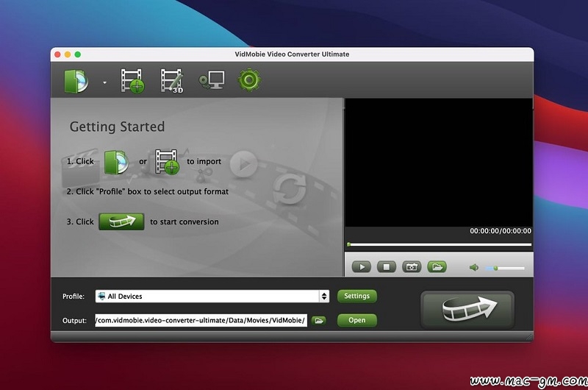Screen dimensions: 588x390
Task: Click the Add Video filmstrip toolbar icon
Action: point(132,81)
